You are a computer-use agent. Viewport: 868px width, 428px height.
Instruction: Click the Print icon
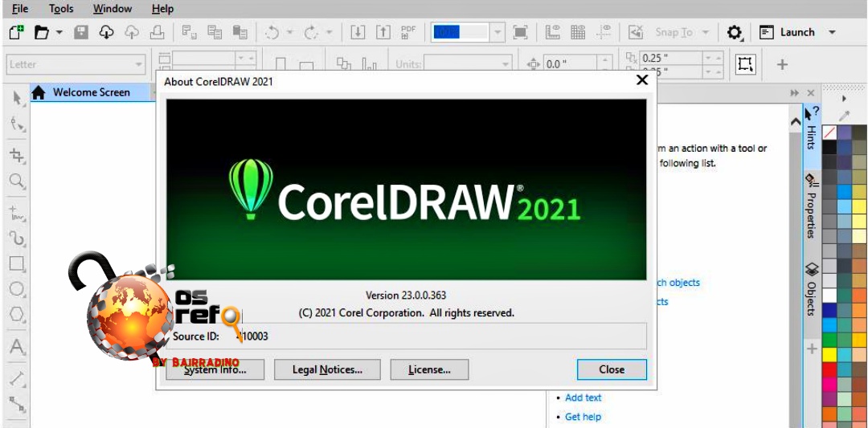pos(157,33)
